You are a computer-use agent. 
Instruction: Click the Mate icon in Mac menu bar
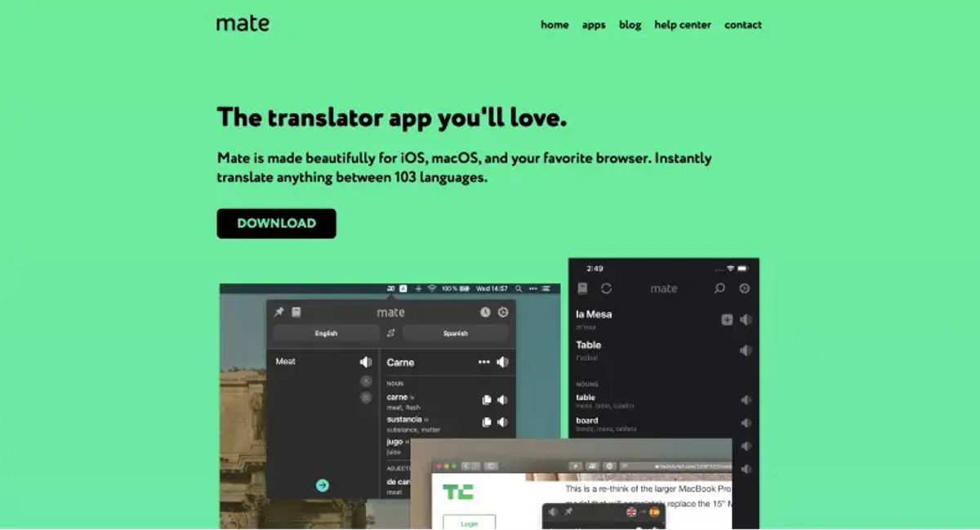coord(390,288)
